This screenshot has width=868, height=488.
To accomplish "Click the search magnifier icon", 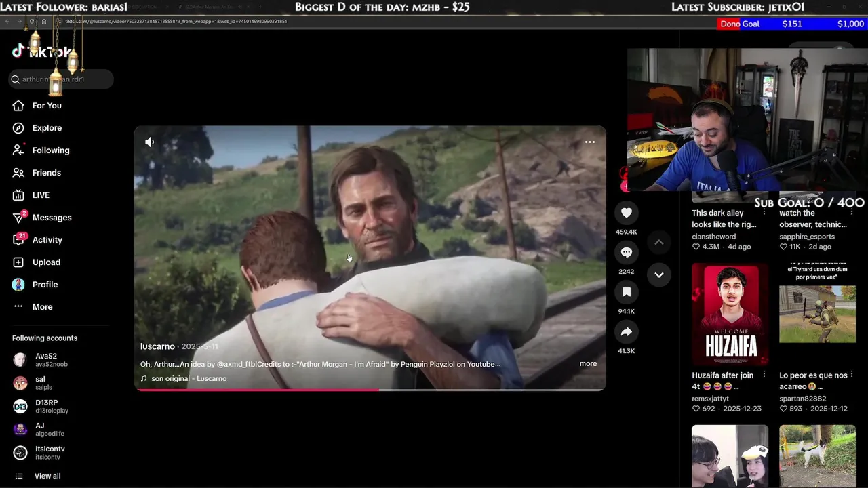I will point(15,79).
